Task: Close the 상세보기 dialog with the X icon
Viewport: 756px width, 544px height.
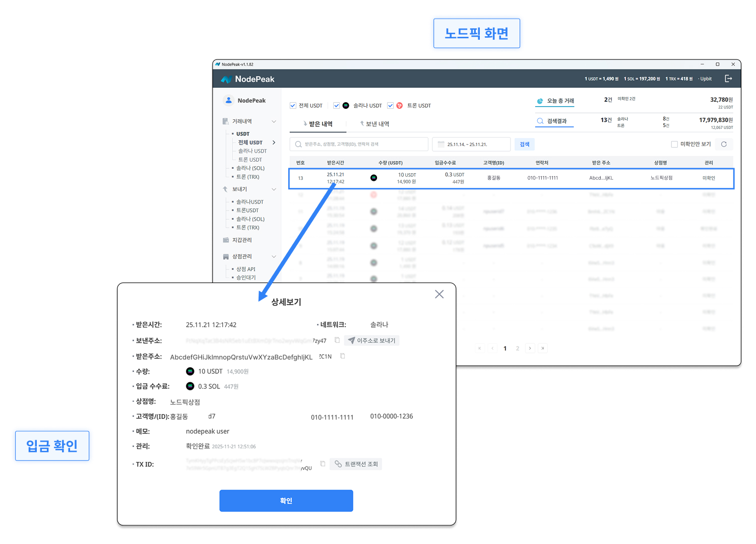Action: [x=439, y=294]
